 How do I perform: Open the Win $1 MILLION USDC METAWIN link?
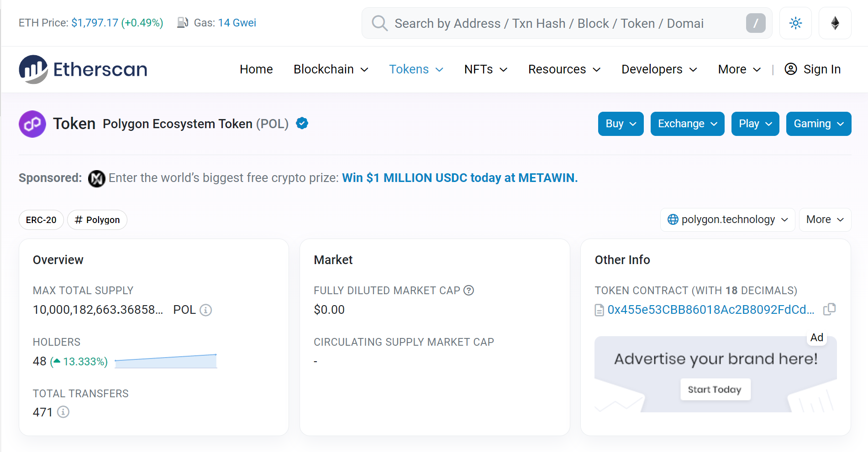[x=460, y=178]
